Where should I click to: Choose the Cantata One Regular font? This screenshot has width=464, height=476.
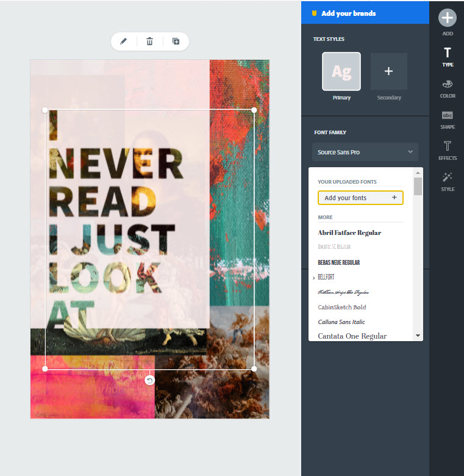click(x=352, y=336)
